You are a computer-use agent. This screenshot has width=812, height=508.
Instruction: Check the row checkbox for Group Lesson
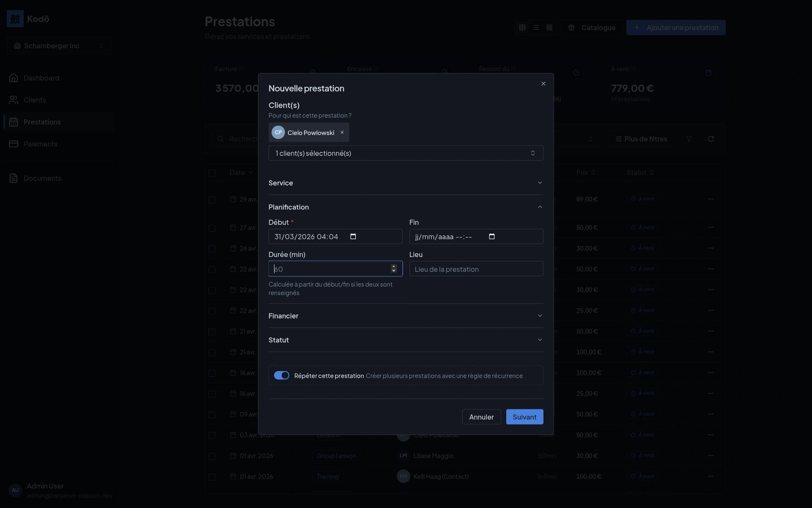tap(212, 456)
